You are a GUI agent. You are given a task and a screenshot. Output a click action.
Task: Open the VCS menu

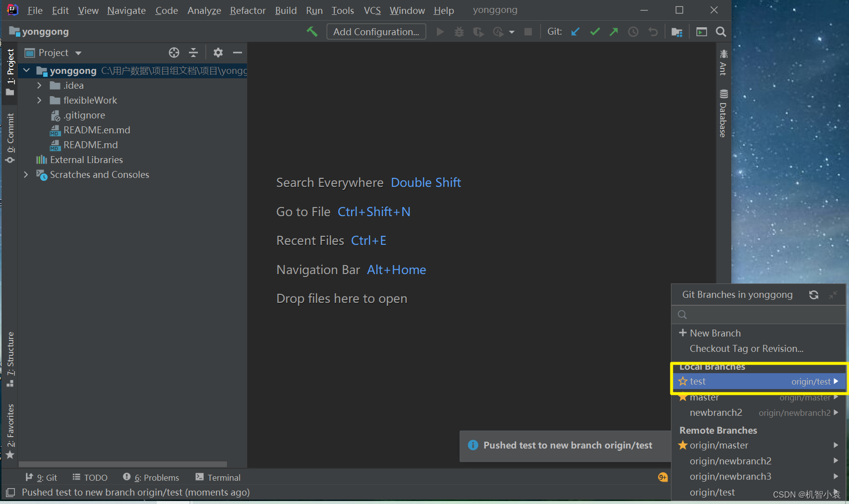tap(371, 10)
